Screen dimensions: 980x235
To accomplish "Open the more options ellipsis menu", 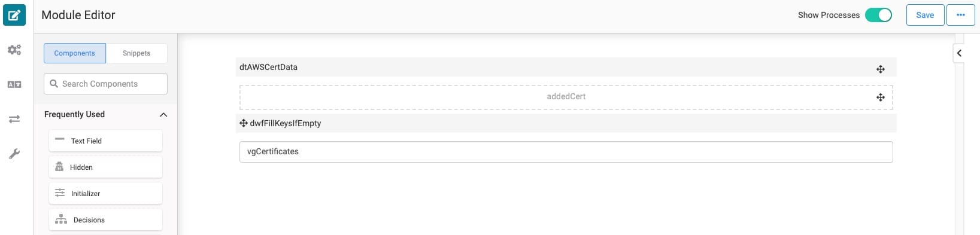I will click(x=961, y=15).
